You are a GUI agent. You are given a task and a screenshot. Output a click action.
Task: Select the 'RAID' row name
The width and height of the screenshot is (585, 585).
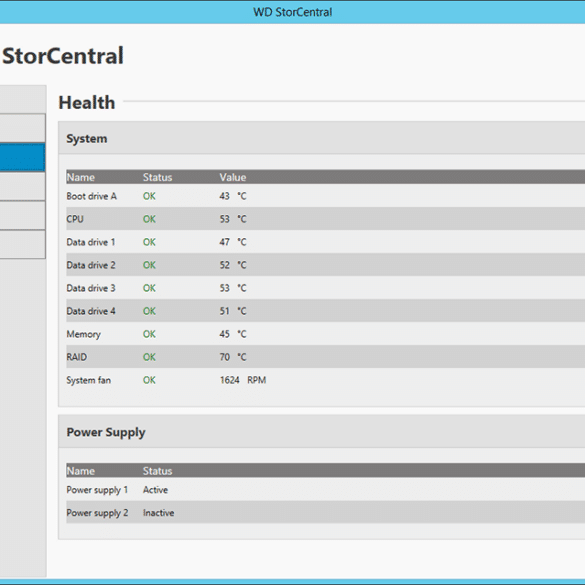(x=76, y=357)
